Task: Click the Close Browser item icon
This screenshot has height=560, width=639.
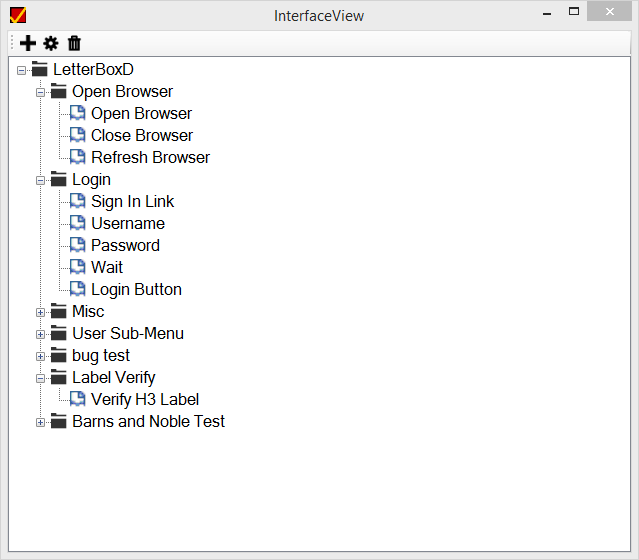Action: pyautogui.click(x=77, y=135)
